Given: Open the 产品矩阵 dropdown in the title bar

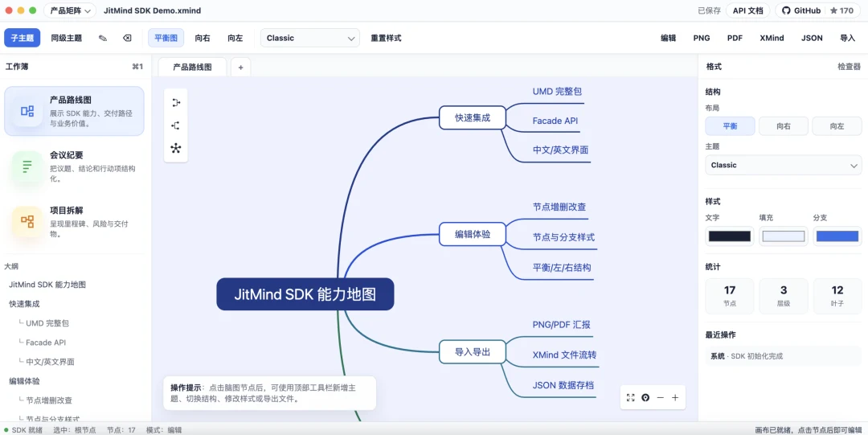Looking at the screenshot, I should (x=70, y=10).
